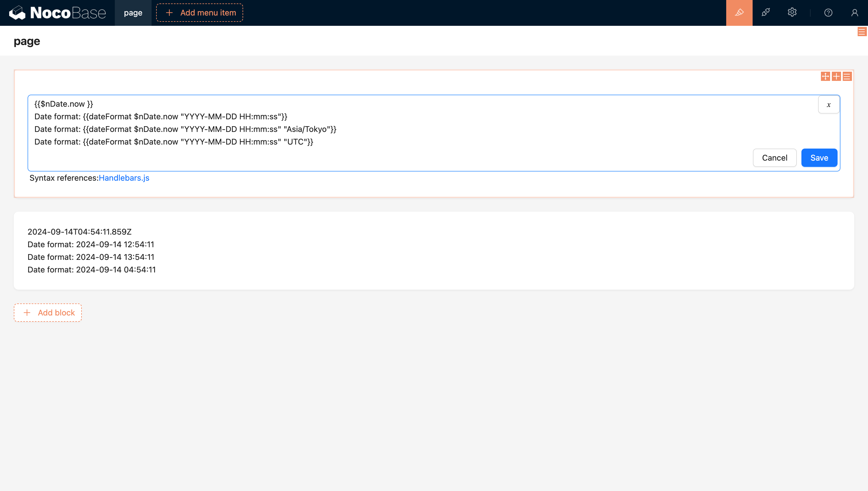The width and height of the screenshot is (868, 491).
Task: Click the help question mark icon
Action: [828, 13]
